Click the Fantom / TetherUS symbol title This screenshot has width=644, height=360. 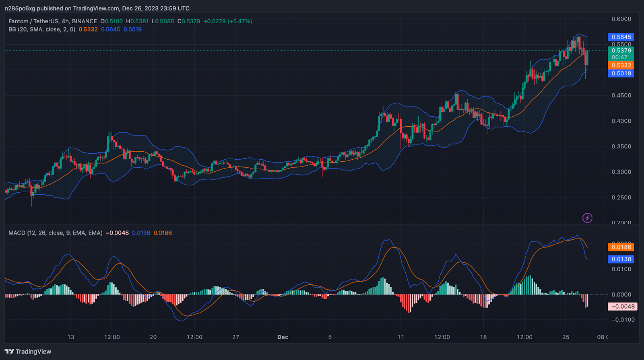click(x=33, y=21)
